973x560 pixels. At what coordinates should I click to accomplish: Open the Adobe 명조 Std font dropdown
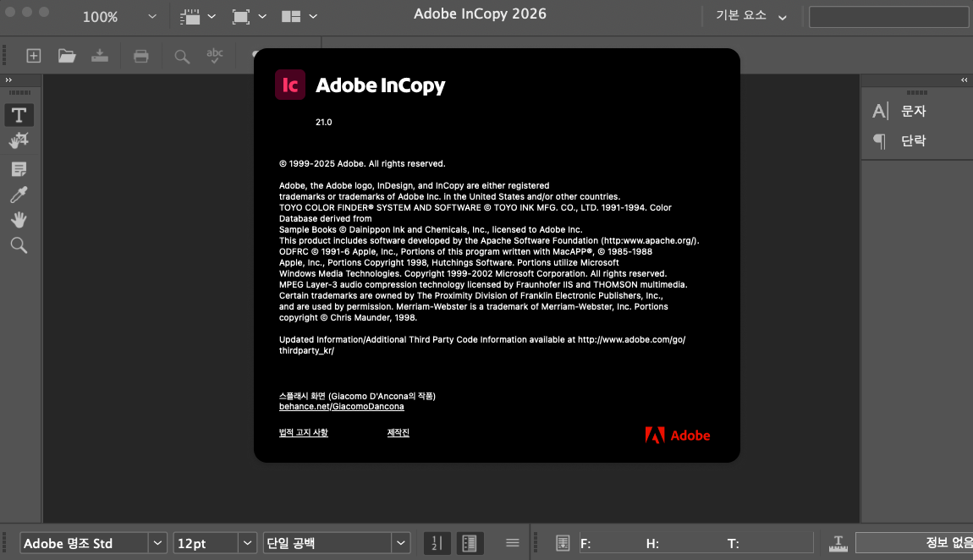pyautogui.click(x=157, y=543)
